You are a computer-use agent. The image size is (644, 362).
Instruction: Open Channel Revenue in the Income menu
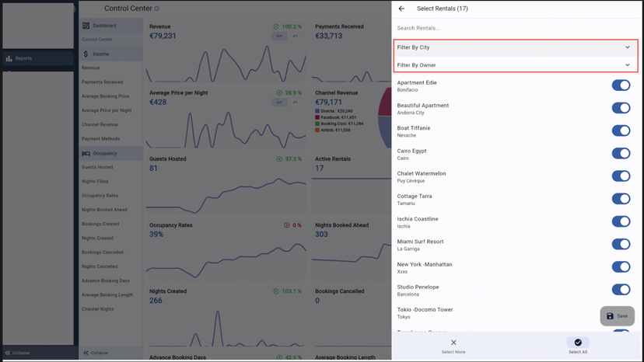tap(100, 124)
